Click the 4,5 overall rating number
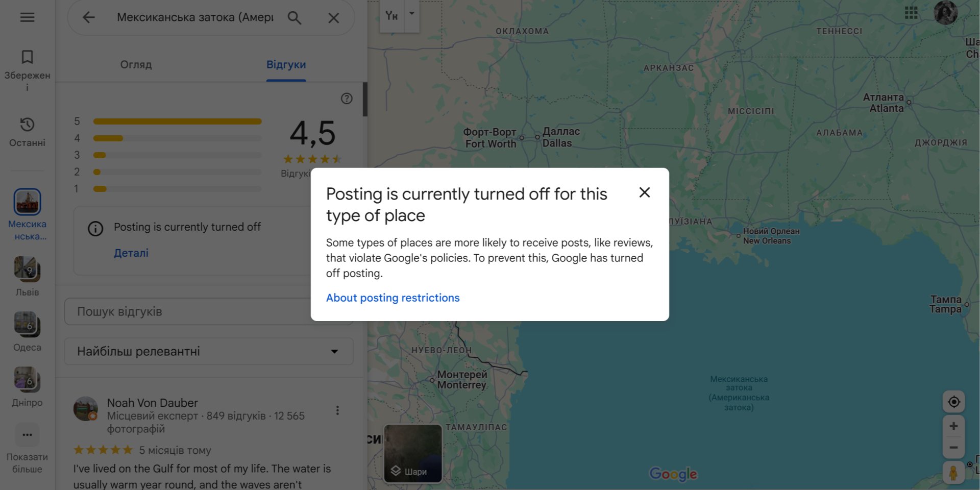This screenshot has height=490, width=980. [312, 133]
